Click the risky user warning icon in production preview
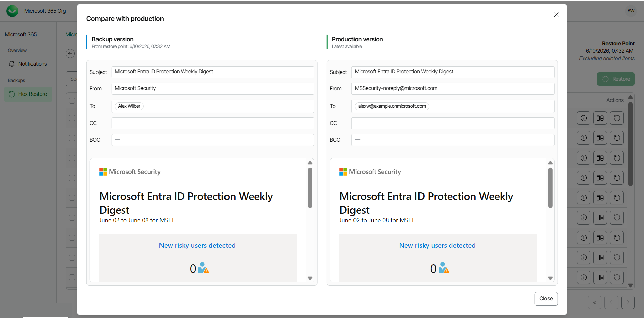 coord(444,268)
